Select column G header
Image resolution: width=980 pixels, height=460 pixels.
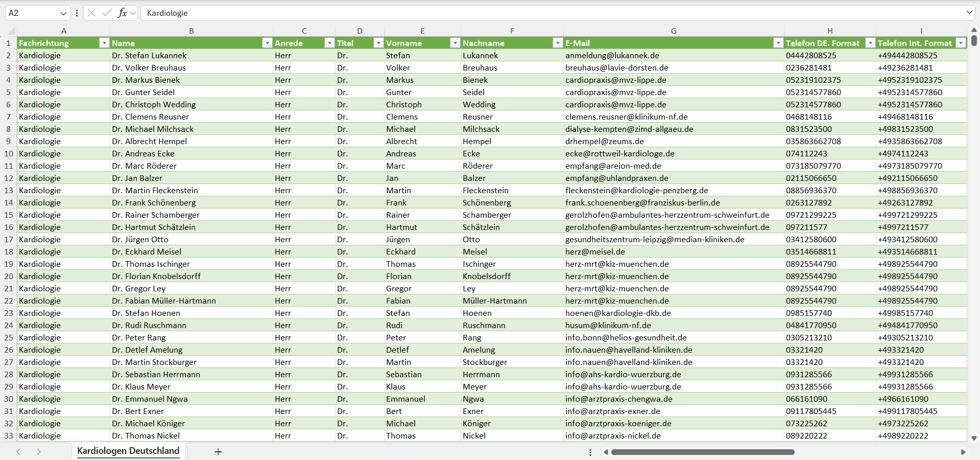674,31
